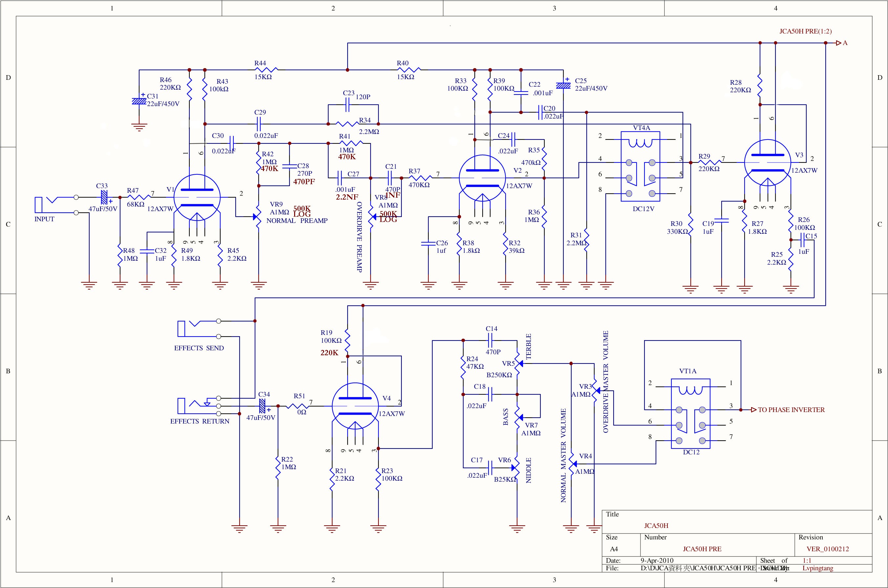The width and height of the screenshot is (888, 588).
Task: Select the "TO PHASE INVERTER" text
Action: click(791, 410)
